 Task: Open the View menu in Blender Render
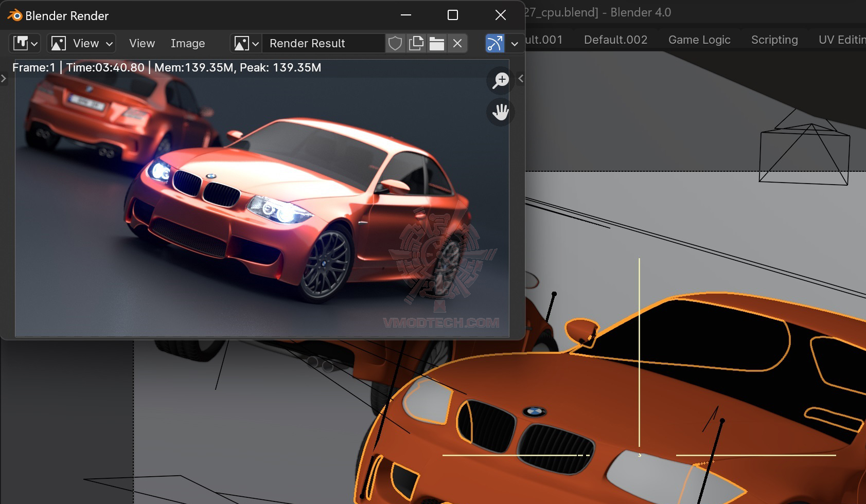pyautogui.click(x=142, y=43)
